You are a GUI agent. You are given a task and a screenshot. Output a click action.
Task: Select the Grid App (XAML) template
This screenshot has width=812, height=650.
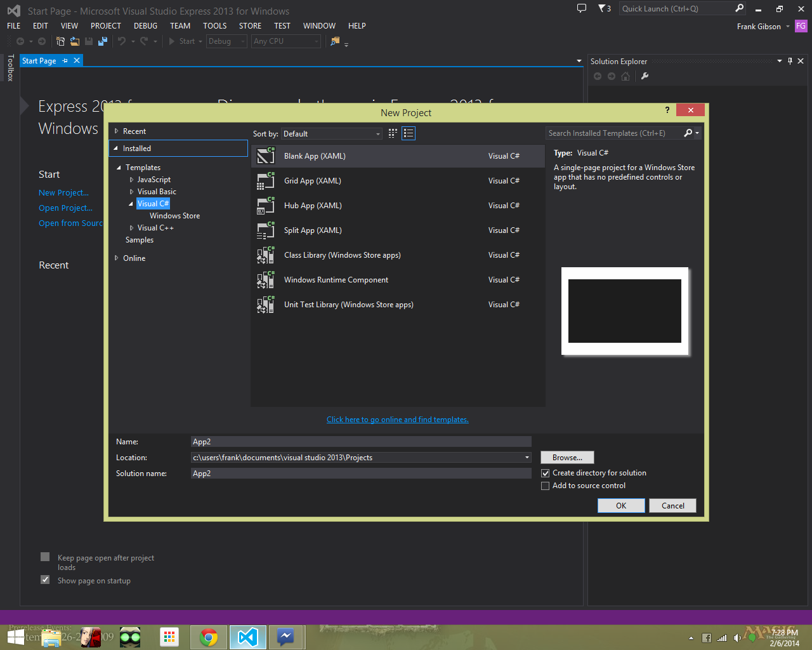tap(398, 181)
